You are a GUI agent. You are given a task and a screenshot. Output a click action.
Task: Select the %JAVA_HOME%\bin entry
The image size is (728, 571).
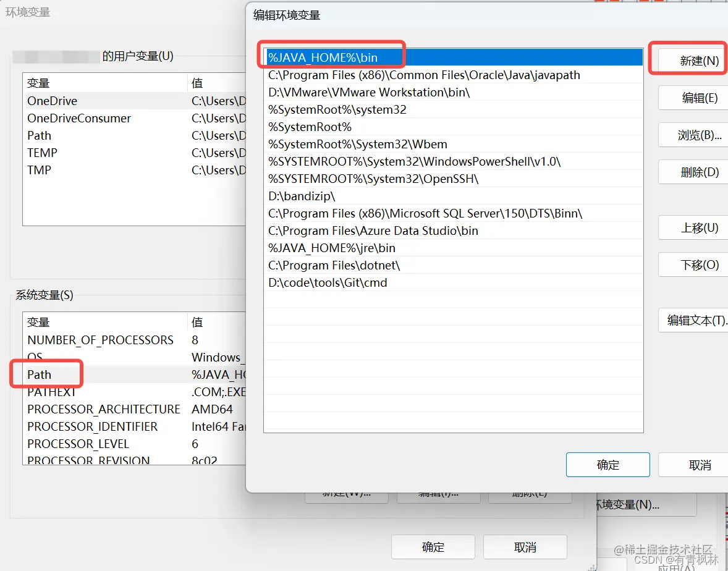pyautogui.click(x=454, y=57)
